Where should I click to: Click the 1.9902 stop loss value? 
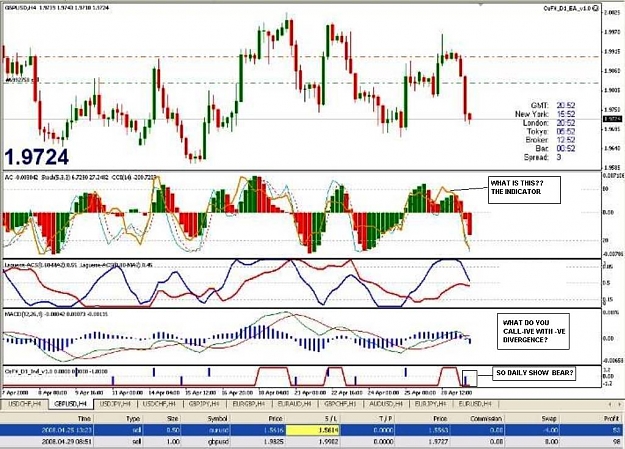coord(327,441)
